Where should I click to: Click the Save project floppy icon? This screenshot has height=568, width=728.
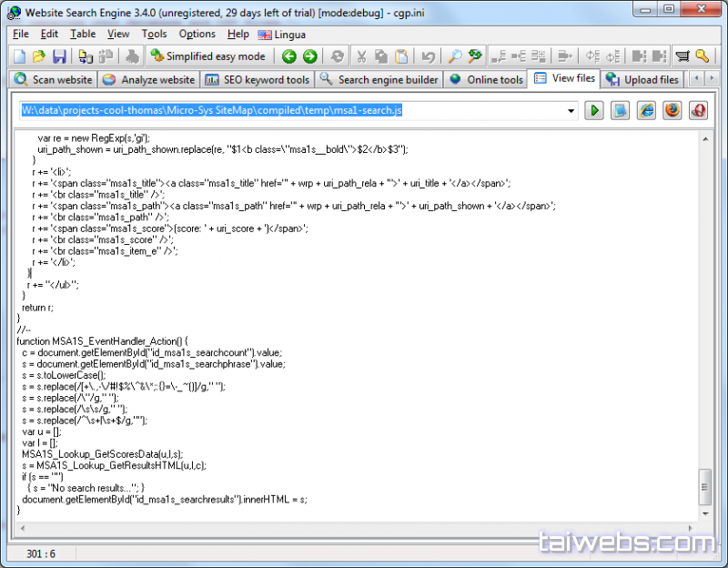(x=59, y=56)
